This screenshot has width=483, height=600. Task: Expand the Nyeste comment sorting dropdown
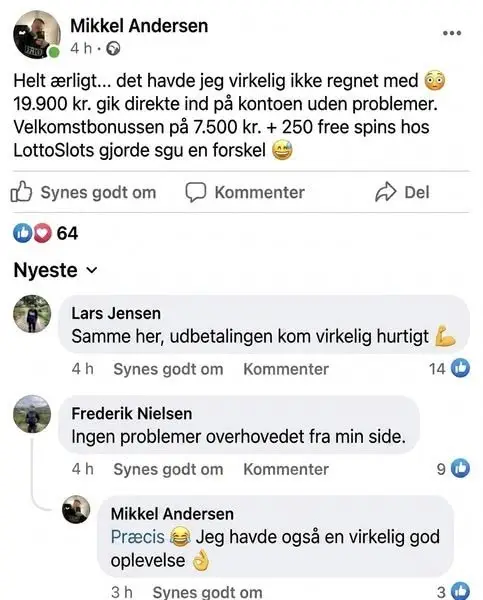[56, 270]
